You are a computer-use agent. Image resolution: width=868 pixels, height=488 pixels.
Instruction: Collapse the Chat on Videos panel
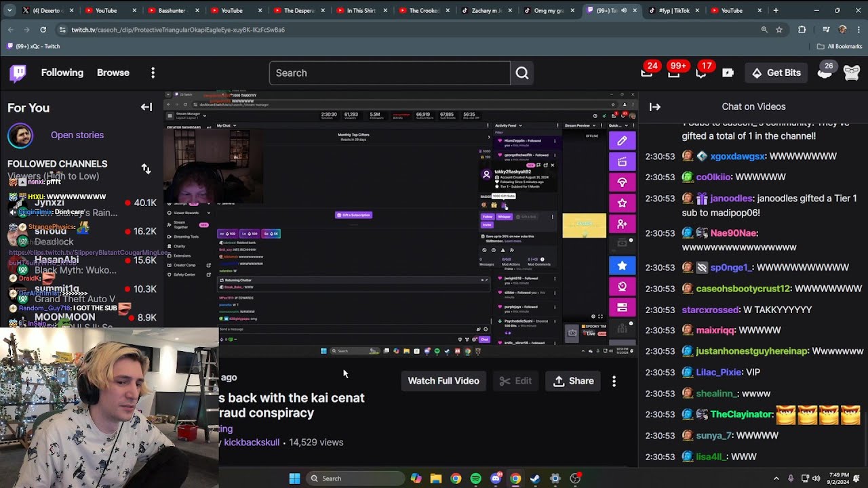tap(655, 106)
